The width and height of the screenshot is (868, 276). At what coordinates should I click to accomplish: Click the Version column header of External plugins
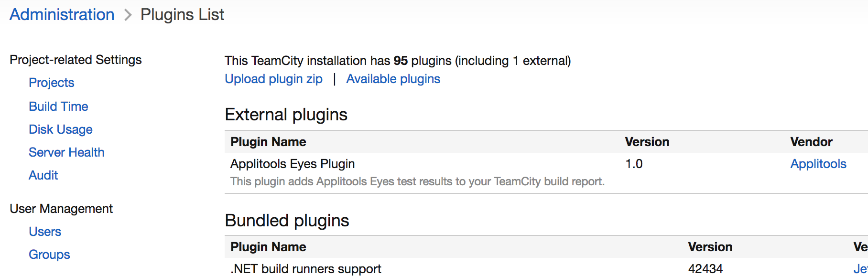pos(647,141)
